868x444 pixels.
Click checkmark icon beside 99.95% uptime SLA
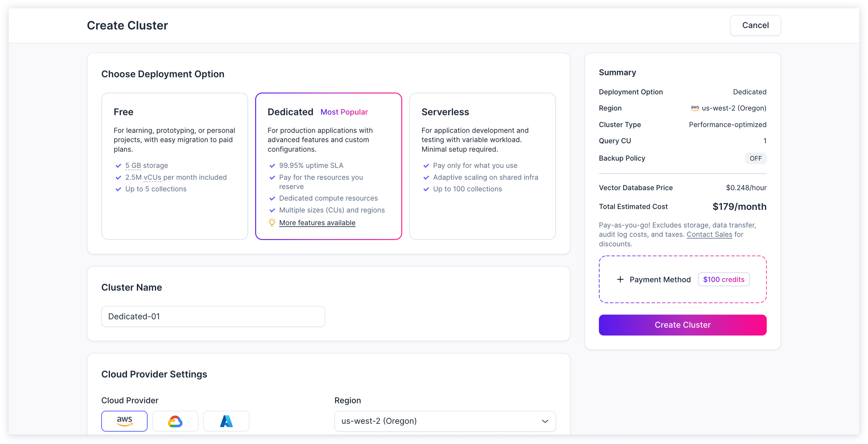coord(272,166)
